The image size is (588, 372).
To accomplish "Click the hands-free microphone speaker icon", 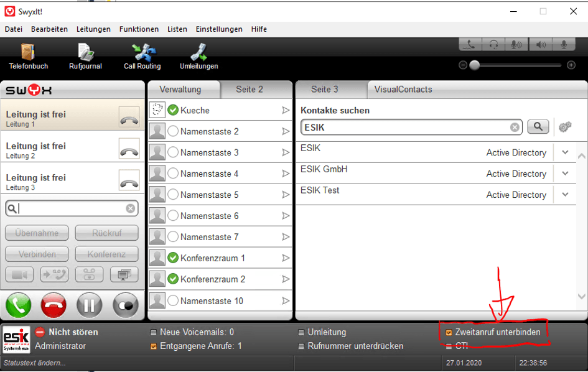I will (x=516, y=45).
